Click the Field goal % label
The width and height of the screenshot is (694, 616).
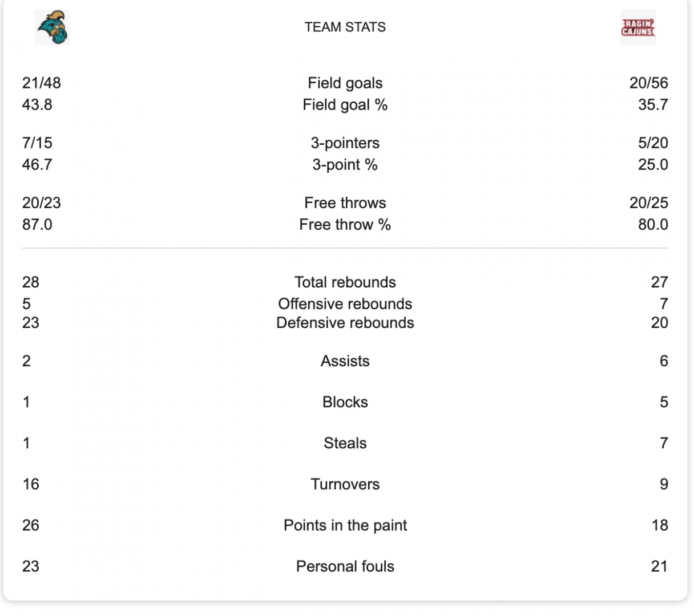point(345,105)
